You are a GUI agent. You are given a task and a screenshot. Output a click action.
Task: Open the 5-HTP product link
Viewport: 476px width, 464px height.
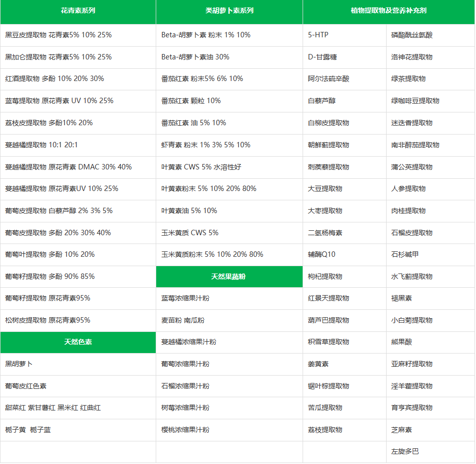point(318,35)
